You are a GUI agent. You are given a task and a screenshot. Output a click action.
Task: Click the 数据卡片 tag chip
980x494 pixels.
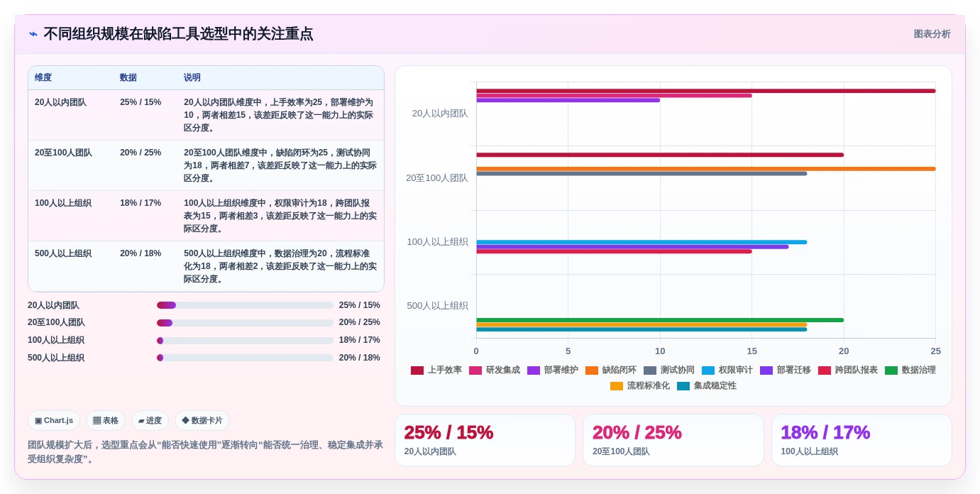[x=202, y=421]
